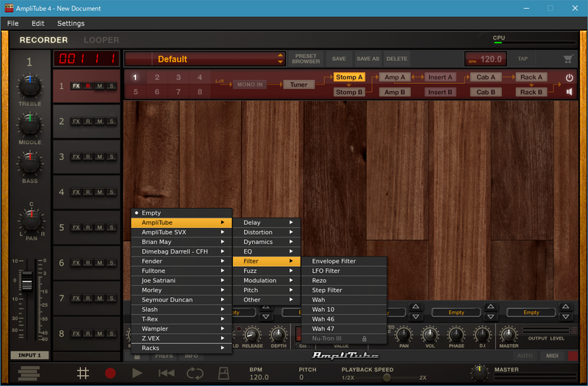Screen dimensions: 588x386
Task: Arm record R on track 5
Action: (87, 228)
